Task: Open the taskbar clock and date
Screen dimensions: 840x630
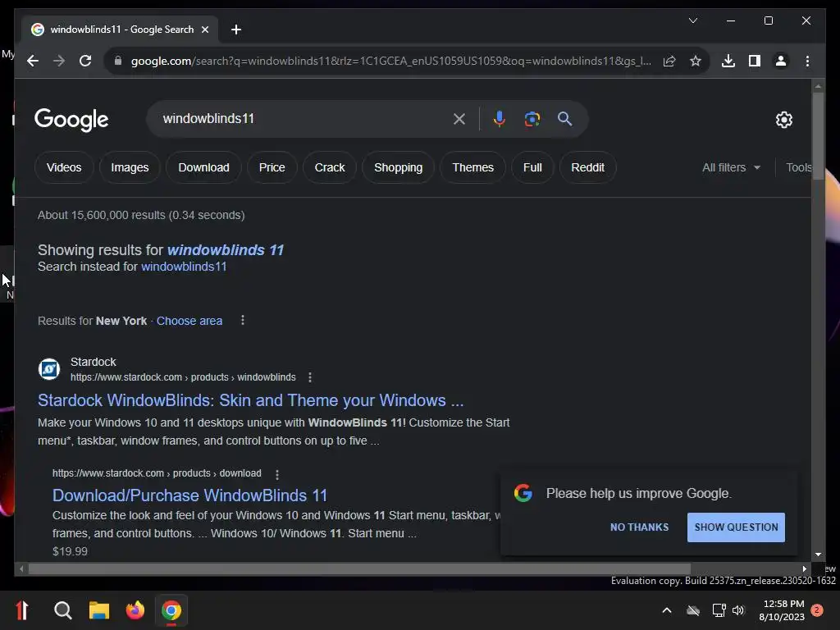Action: 782,610
